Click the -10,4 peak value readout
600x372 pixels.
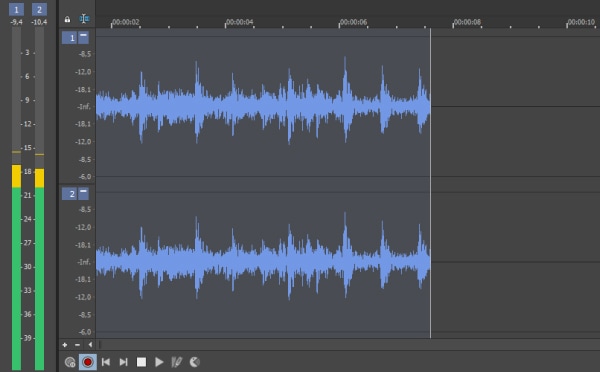point(39,22)
